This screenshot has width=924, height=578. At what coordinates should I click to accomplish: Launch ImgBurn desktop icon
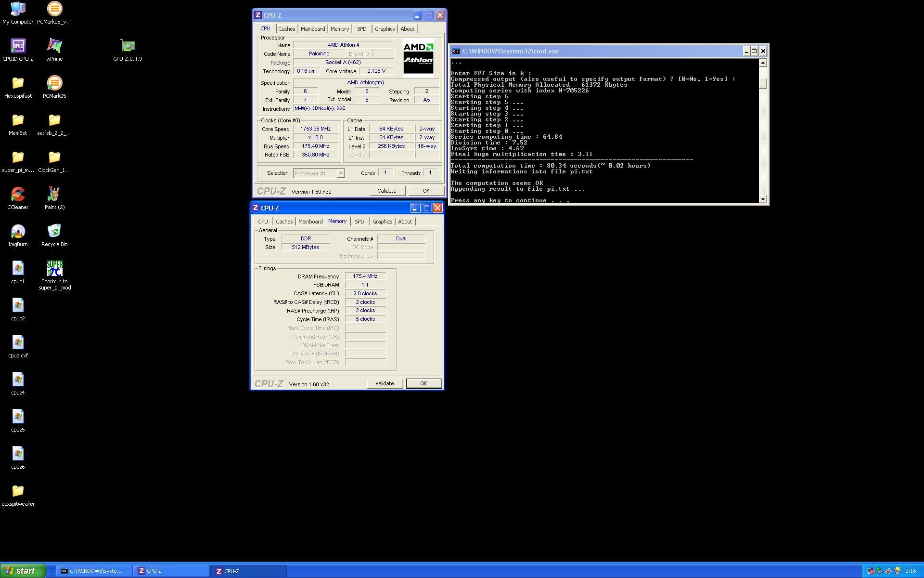point(18,236)
